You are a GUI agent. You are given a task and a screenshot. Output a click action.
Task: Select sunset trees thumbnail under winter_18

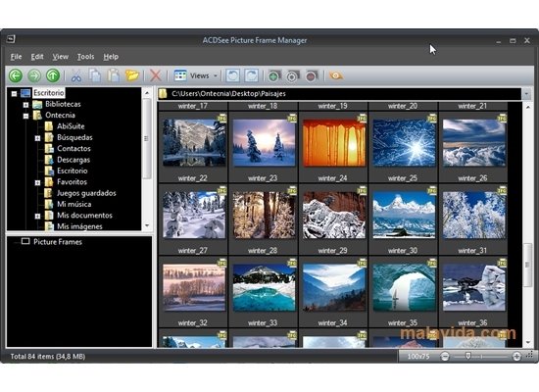coord(264,142)
